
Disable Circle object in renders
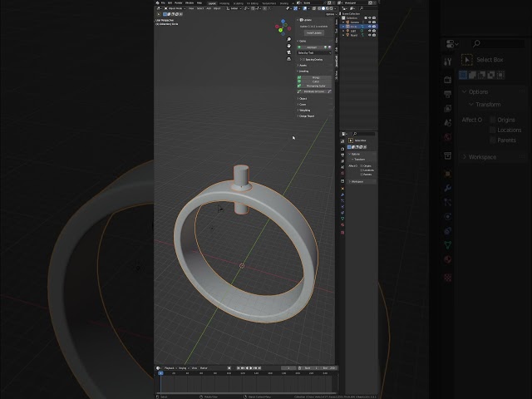pos(374,27)
